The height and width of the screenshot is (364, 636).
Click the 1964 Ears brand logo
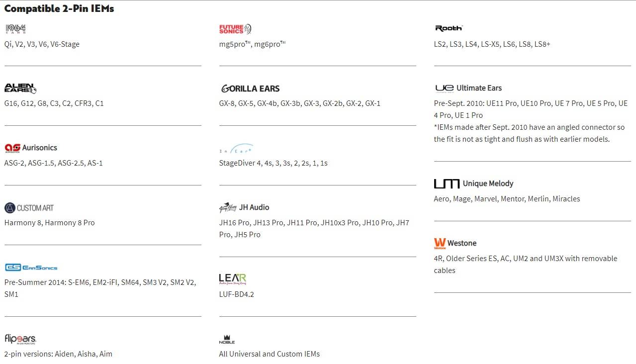click(x=15, y=29)
